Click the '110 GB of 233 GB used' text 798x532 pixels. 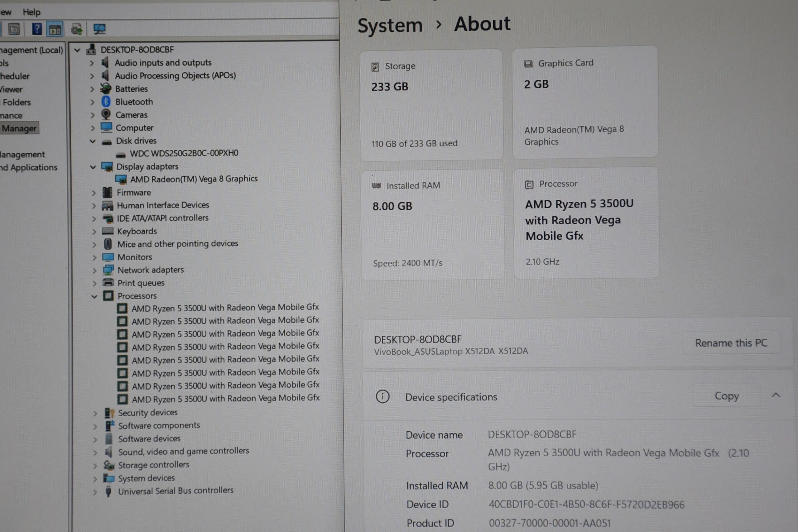pyautogui.click(x=414, y=144)
